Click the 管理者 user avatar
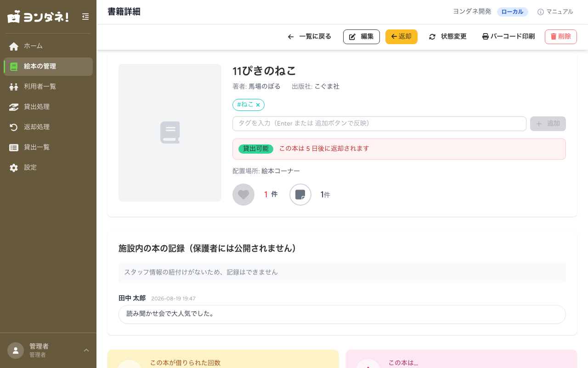 click(16, 351)
